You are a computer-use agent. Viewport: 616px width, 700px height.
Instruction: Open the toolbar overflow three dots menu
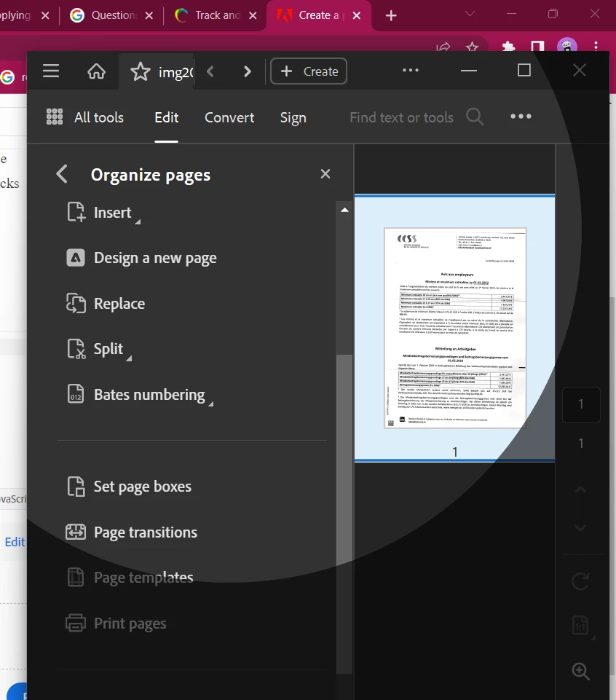coord(521,116)
